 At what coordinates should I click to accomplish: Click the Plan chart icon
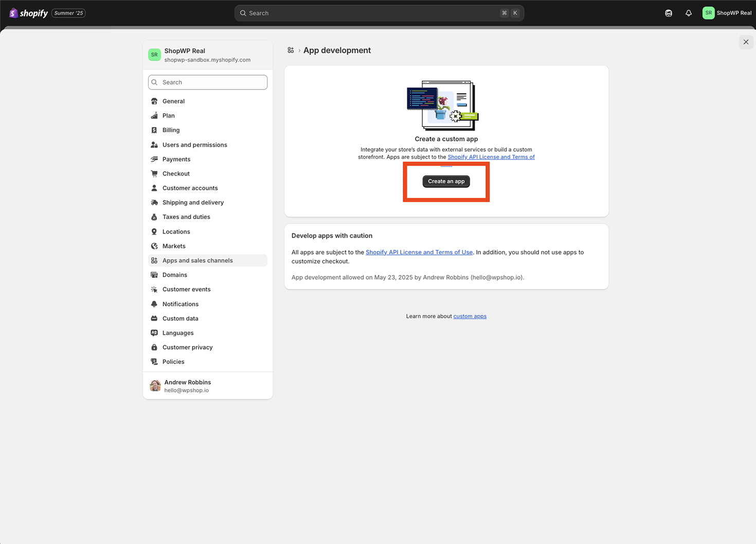click(154, 116)
